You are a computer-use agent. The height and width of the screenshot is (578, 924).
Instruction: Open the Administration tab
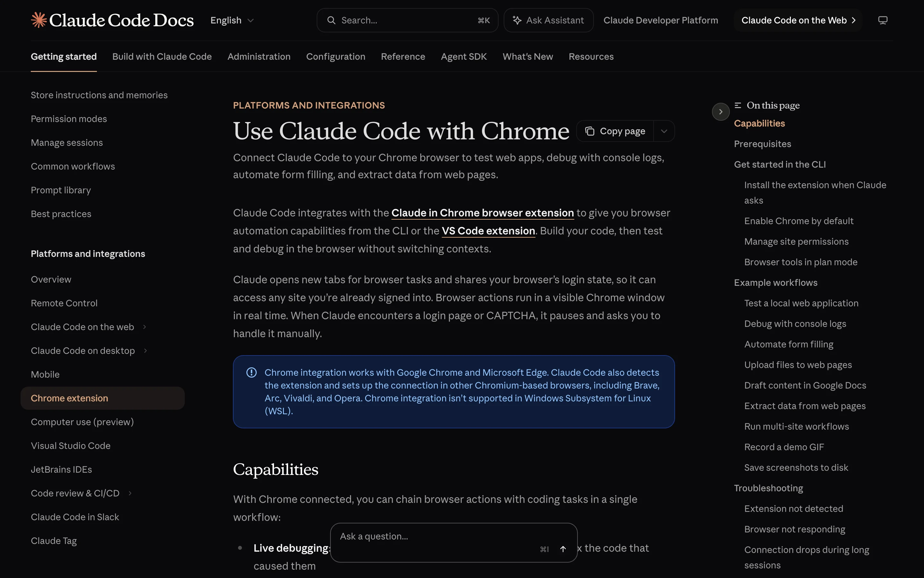(259, 57)
